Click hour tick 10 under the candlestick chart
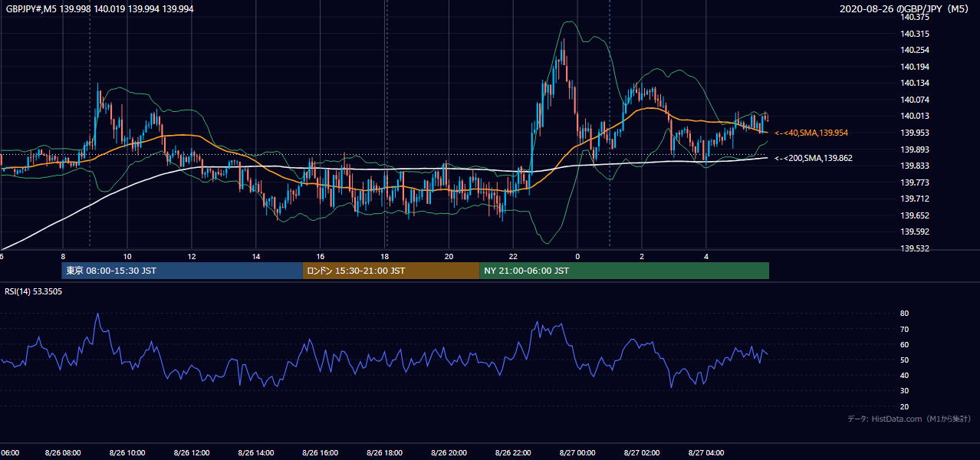The image size is (980, 460). (127, 256)
